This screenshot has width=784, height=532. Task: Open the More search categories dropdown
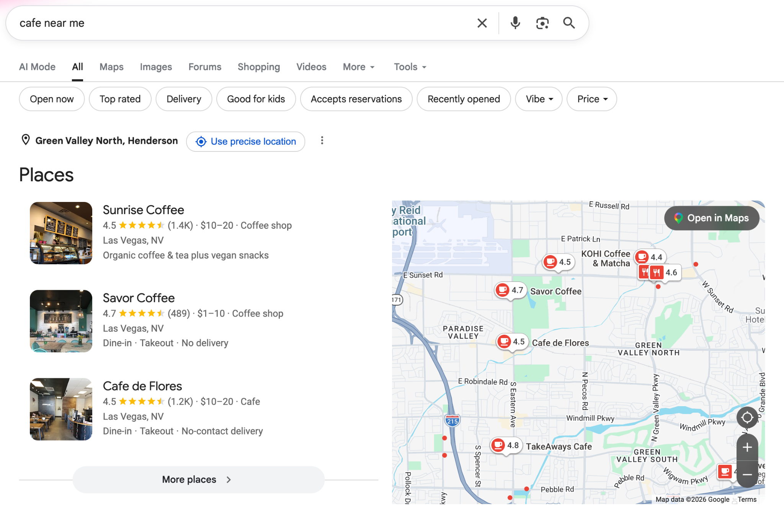(358, 67)
